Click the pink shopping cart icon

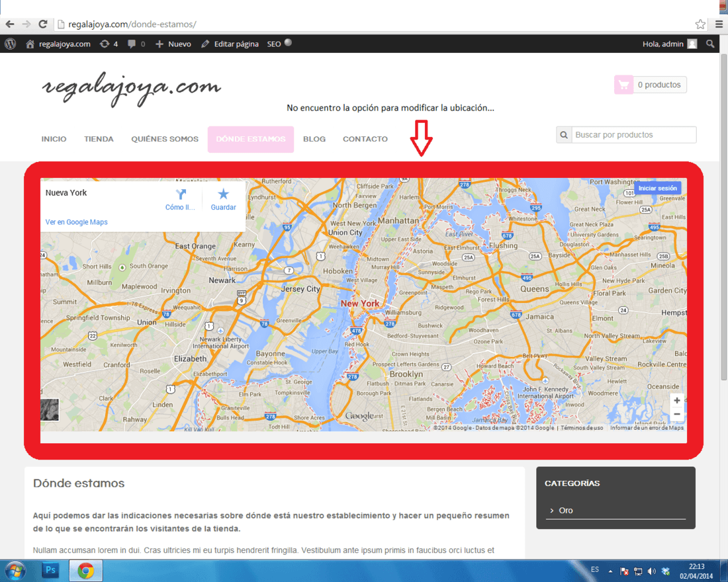623,85
